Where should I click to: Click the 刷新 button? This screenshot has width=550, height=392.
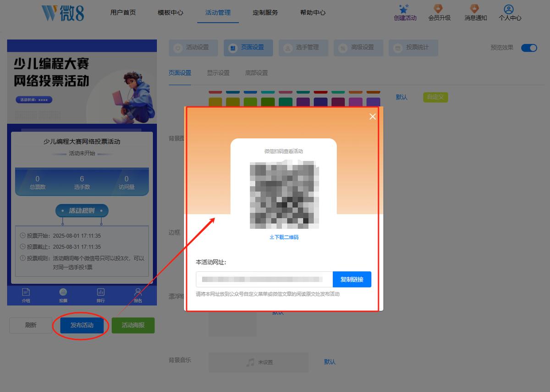(x=31, y=326)
